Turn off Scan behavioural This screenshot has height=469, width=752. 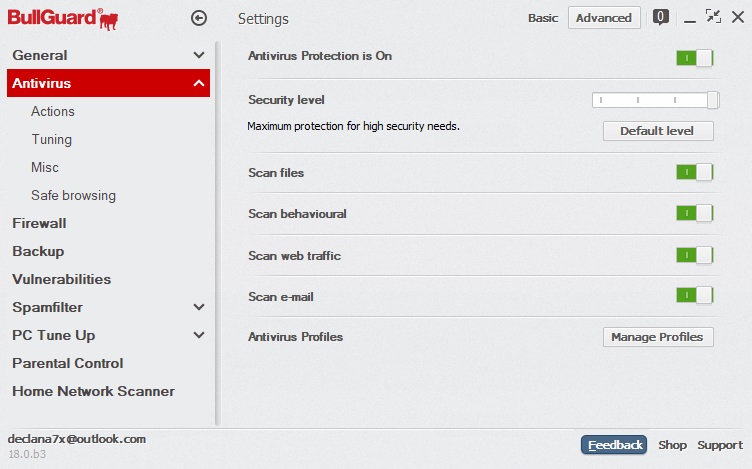coord(694,213)
